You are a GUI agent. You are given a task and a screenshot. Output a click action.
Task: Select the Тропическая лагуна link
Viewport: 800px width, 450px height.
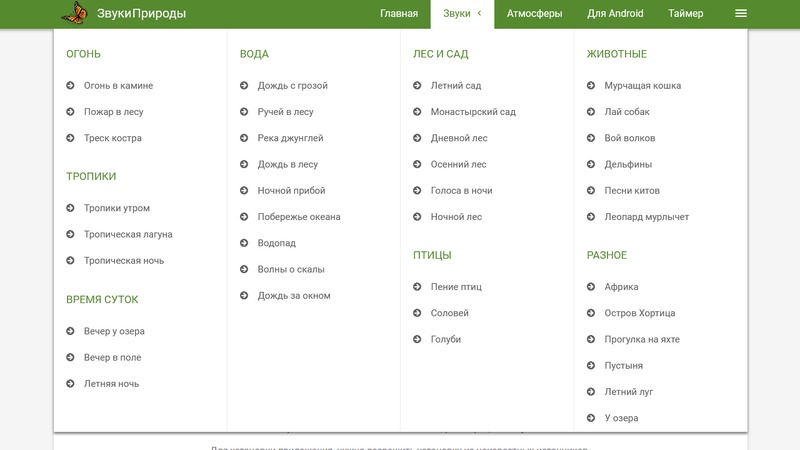click(x=128, y=235)
